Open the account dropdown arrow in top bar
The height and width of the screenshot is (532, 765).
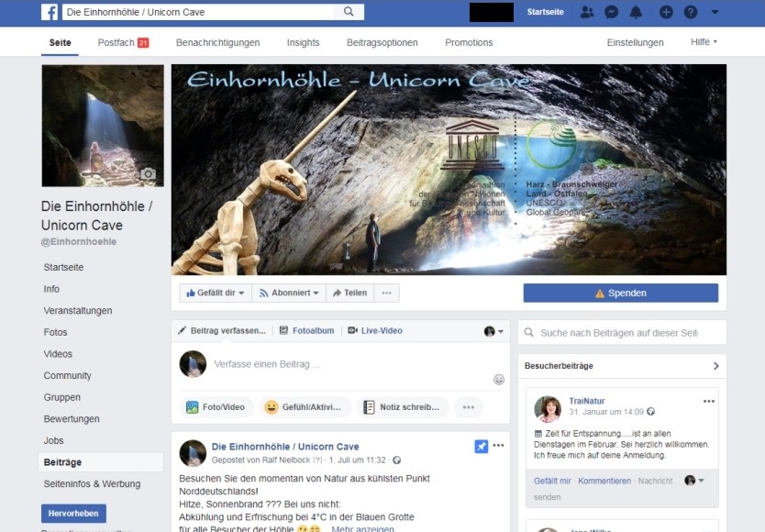click(x=715, y=12)
